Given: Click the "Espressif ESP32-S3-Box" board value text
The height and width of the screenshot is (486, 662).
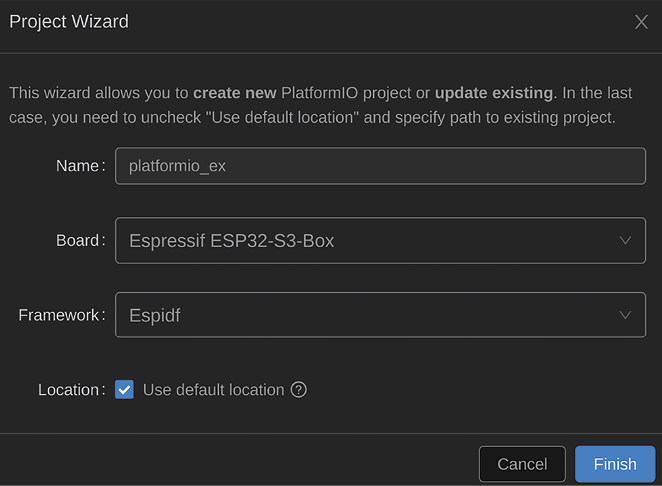Looking at the screenshot, I should 234,240.
